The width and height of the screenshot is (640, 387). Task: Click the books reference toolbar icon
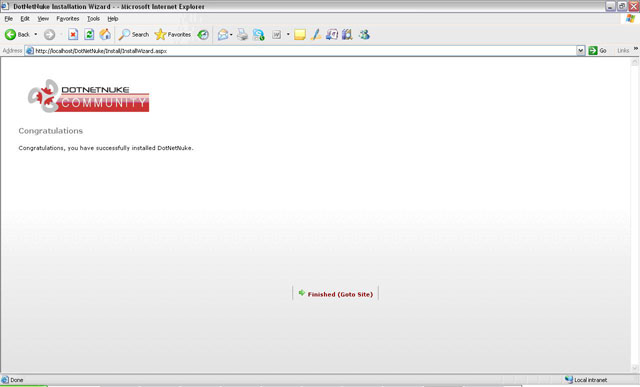pos(347,35)
